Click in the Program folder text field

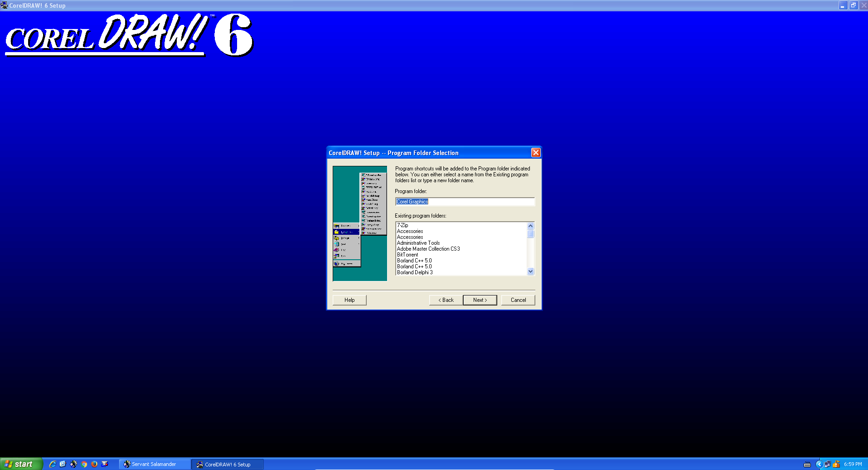tap(465, 202)
